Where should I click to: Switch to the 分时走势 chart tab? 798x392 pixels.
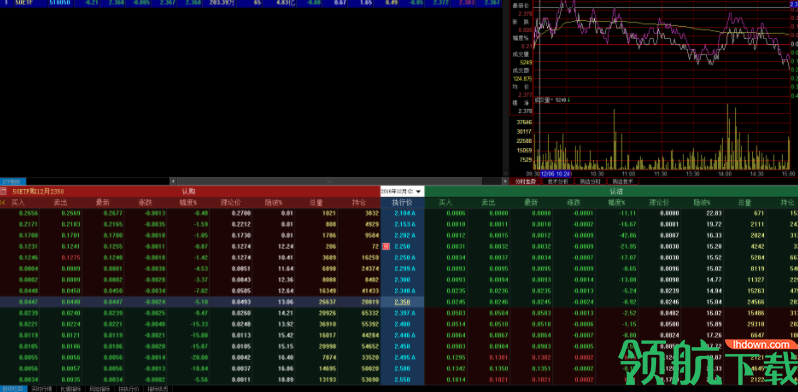pyautogui.click(x=525, y=181)
